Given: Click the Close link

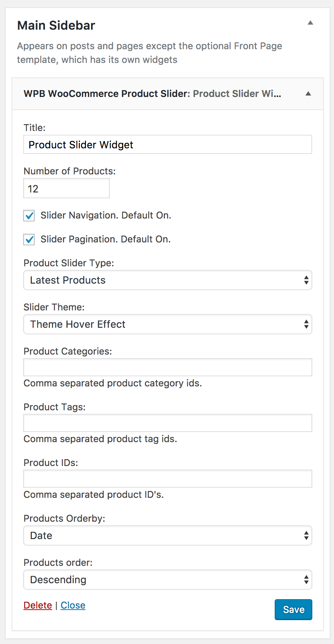Looking at the screenshot, I should pos(73,605).
